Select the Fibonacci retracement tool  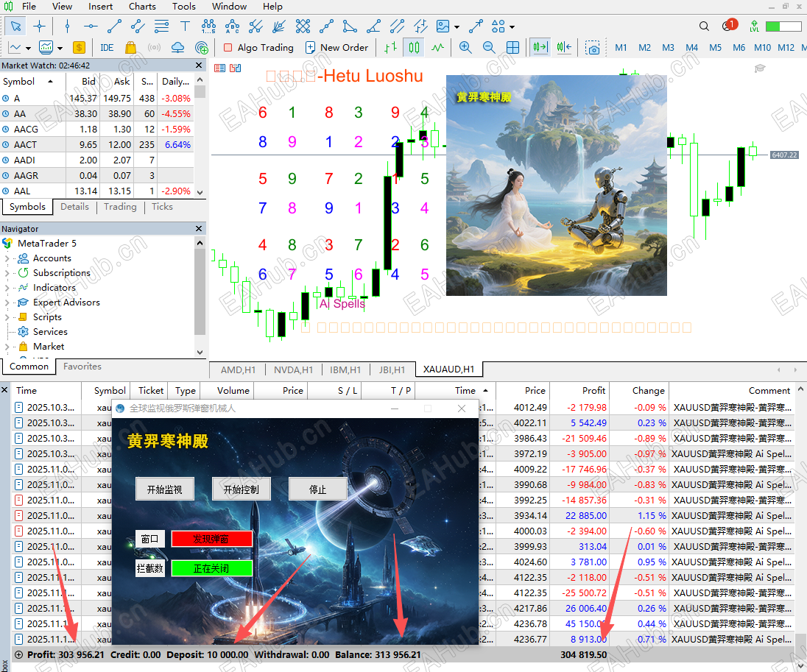pyautogui.click(x=161, y=26)
